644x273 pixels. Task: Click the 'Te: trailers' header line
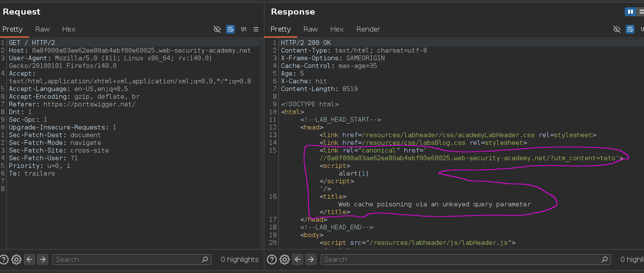(x=32, y=173)
